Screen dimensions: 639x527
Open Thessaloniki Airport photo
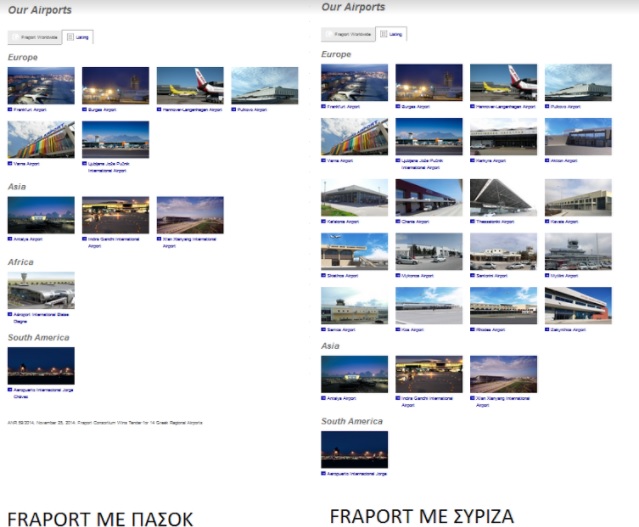tap(504, 197)
